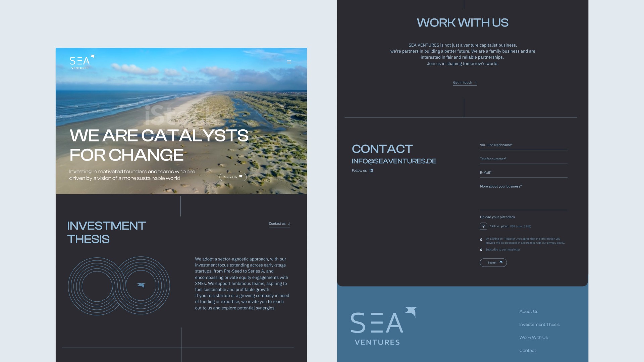Click 'Upload your pitchdeck' label
Image resolution: width=644 pixels, height=362 pixels.
coord(497,217)
